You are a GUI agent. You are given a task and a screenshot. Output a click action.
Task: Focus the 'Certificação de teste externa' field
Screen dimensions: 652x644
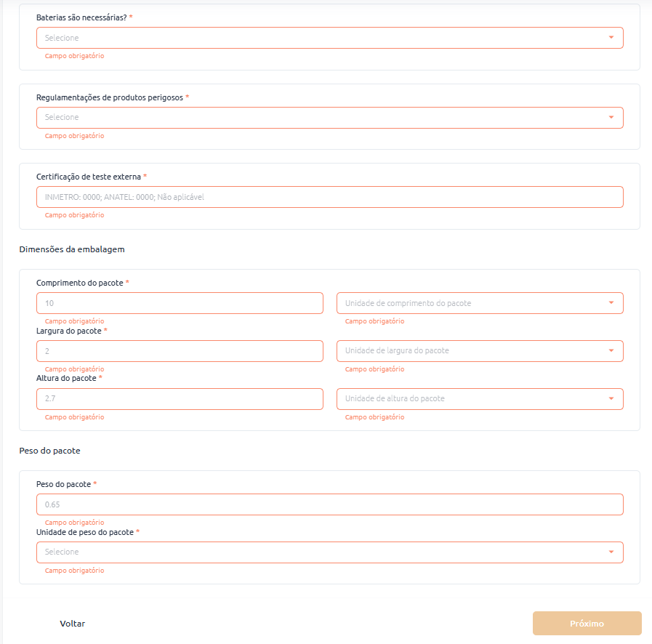coord(329,197)
